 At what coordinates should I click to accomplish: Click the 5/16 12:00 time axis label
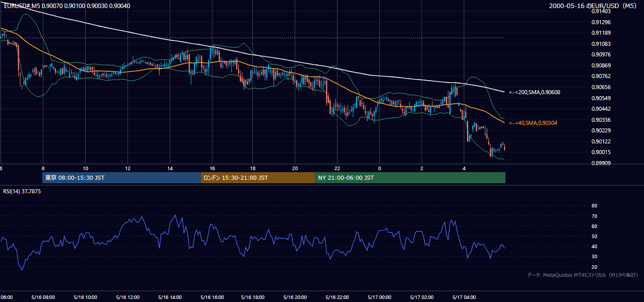coord(127,297)
